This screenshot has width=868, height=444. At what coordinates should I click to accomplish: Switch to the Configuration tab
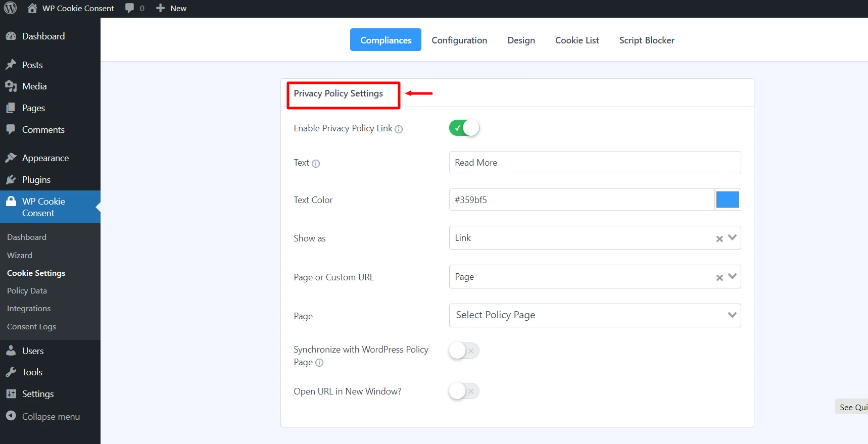click(x=459, y=40)
